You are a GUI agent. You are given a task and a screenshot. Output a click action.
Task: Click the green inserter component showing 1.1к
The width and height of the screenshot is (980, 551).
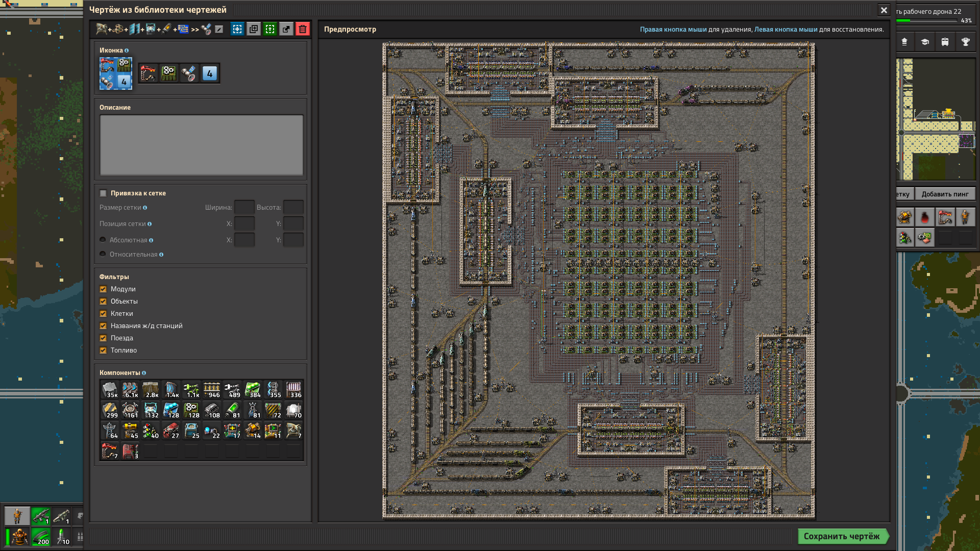(191, 390)
